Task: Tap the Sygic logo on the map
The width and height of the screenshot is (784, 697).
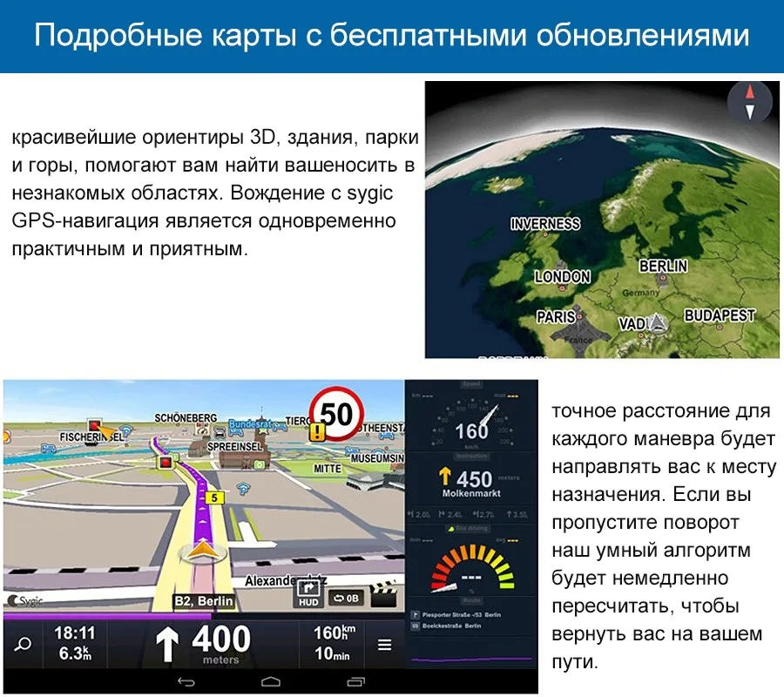Action: pos(25,600)
